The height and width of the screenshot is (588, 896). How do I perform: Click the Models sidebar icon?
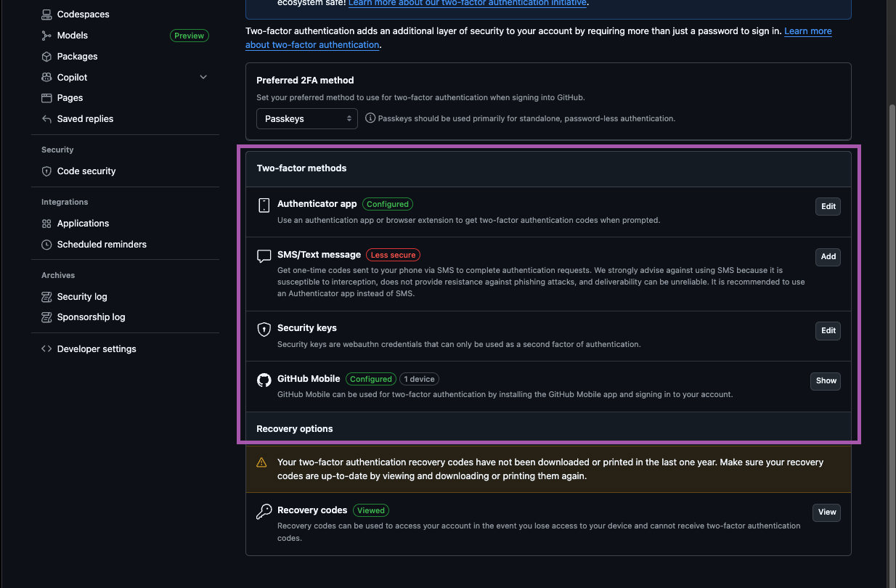(46, 36)
